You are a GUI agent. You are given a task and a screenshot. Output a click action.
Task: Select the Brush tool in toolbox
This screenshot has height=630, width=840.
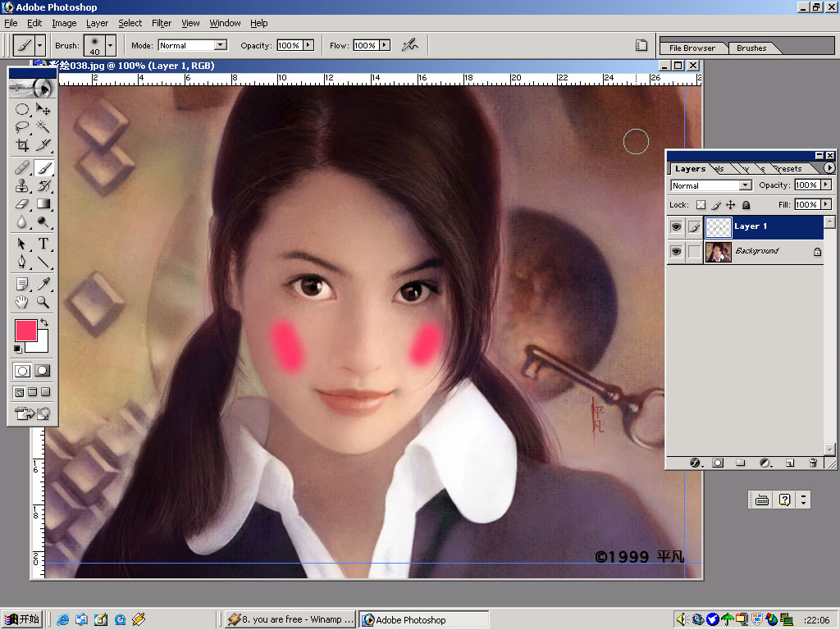click(x=43, y=168)
